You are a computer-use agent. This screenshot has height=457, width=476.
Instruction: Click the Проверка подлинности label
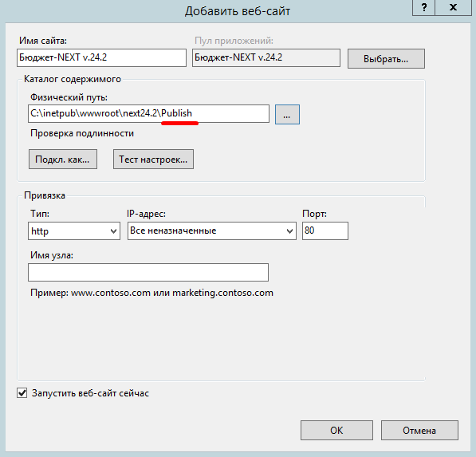(82, 133)
